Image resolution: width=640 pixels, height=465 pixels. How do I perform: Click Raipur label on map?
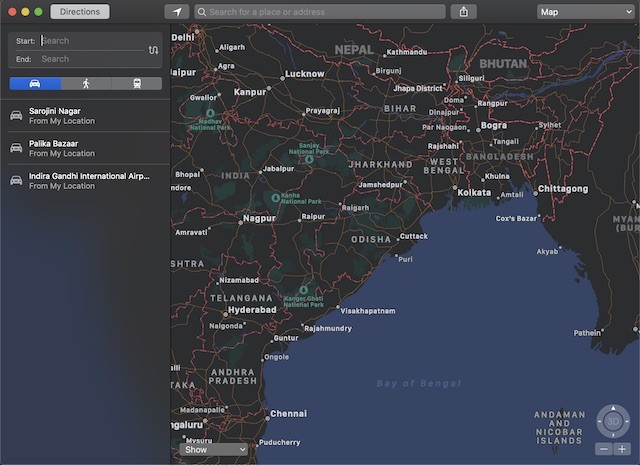[x=313, y=216]
